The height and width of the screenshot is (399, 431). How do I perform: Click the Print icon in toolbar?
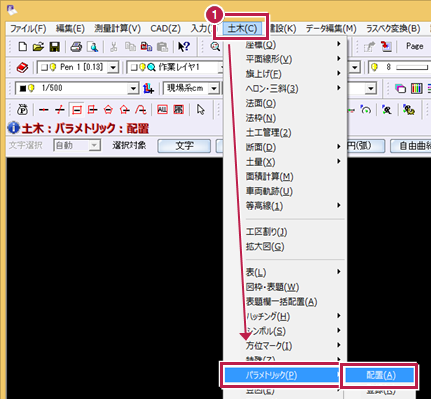tap(76, 47)
